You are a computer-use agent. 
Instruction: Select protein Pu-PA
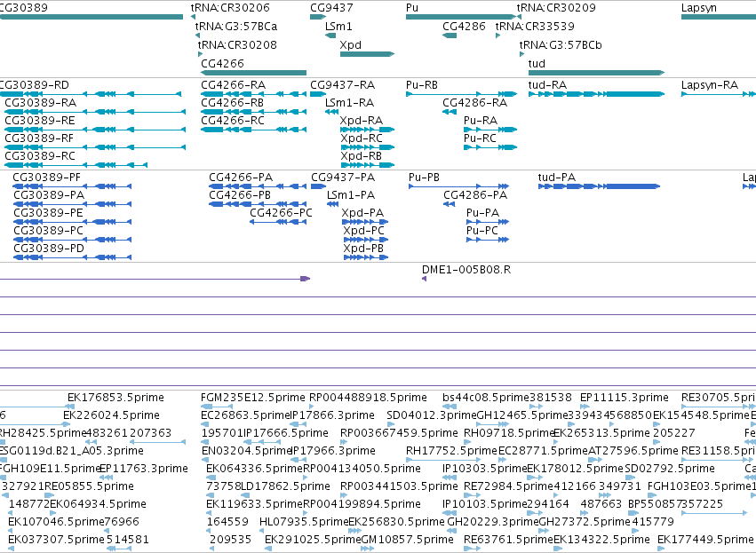click(x=482, y=213)
